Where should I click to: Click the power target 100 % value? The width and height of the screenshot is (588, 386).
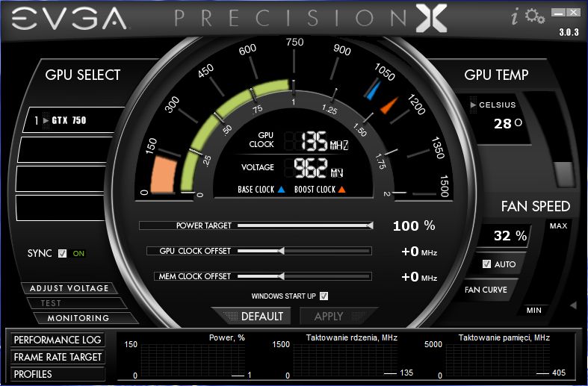coord(414,225)
